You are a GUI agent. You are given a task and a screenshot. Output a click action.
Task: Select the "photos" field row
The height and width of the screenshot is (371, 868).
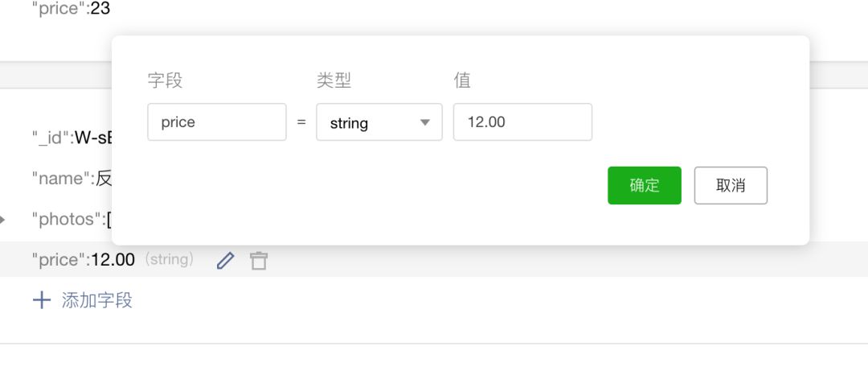(x=72, y=219)
